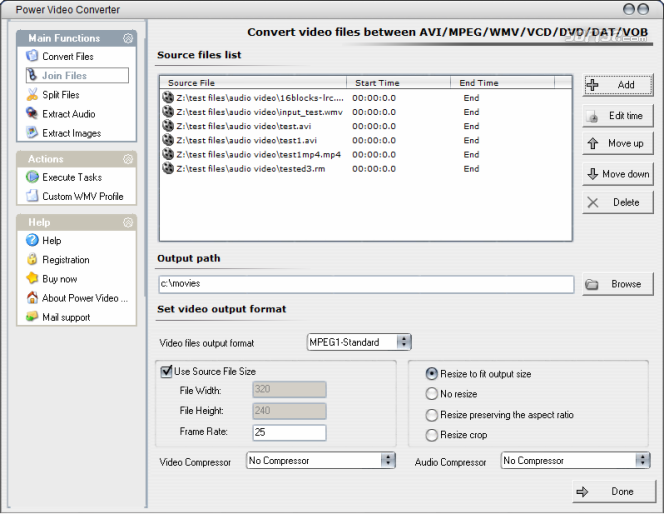Image resolution: width=664 pixels, height=514 pixels.
Task: Click the Edit time button
Action: coord(618,116)
